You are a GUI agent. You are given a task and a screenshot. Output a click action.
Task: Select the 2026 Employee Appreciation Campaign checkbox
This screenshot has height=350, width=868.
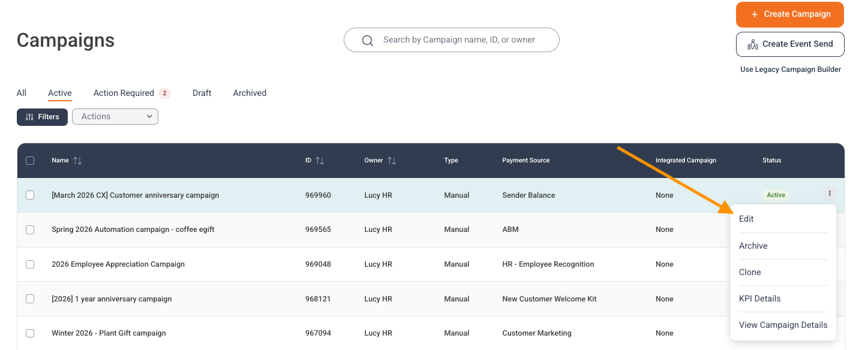pyautogui.click(x=30, y=264)
